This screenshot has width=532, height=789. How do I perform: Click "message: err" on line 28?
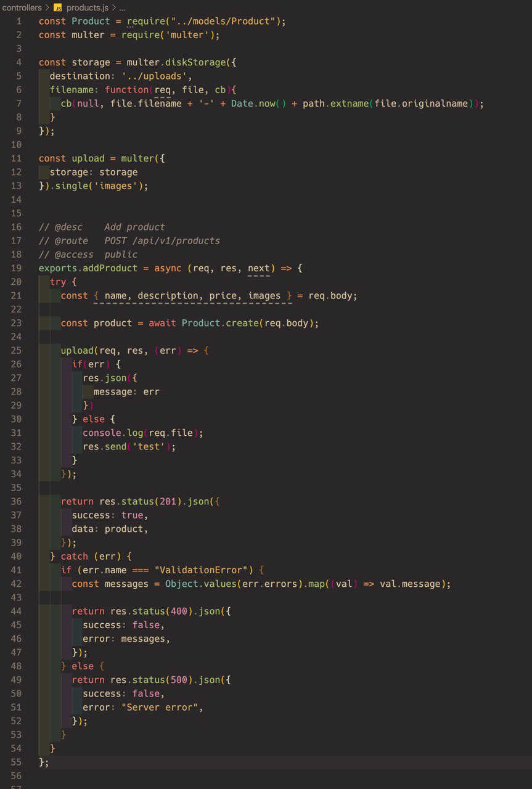126,391
